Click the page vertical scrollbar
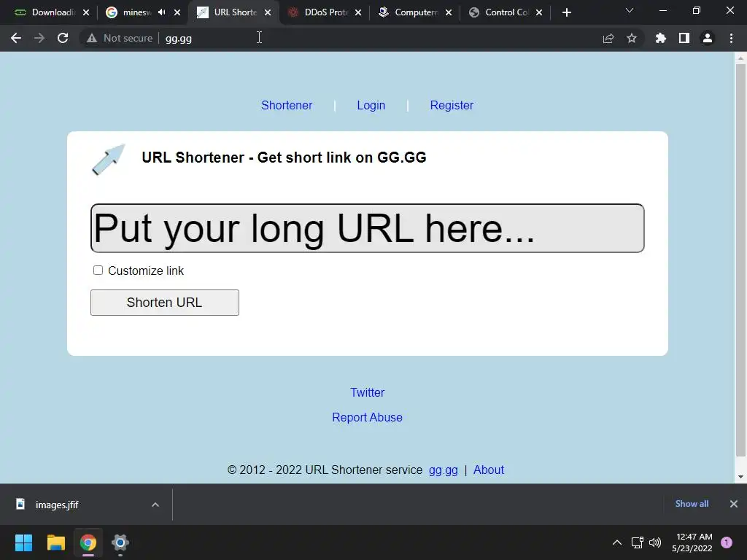 [x=740, y=260]
